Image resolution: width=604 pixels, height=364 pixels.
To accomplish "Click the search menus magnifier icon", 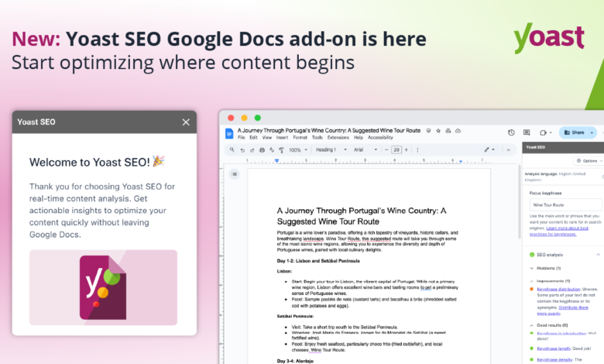I will pos(232,149).
